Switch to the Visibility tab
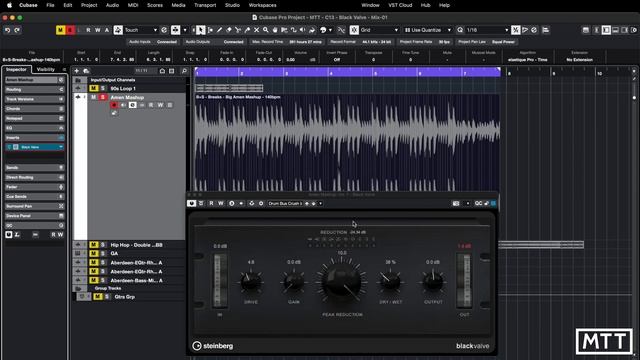This screenshot has height=360, width=640. coord(46,69)
